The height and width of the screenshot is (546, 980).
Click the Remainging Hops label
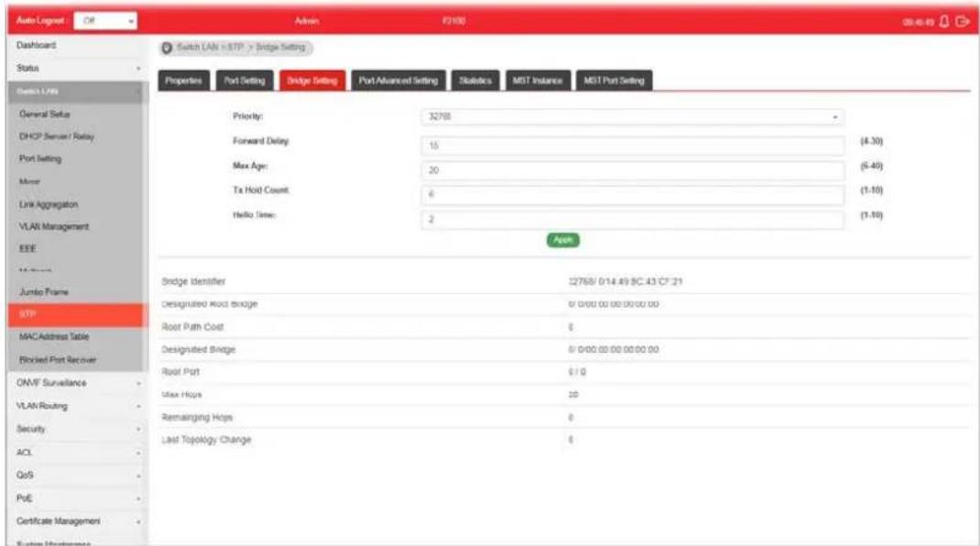197,417
